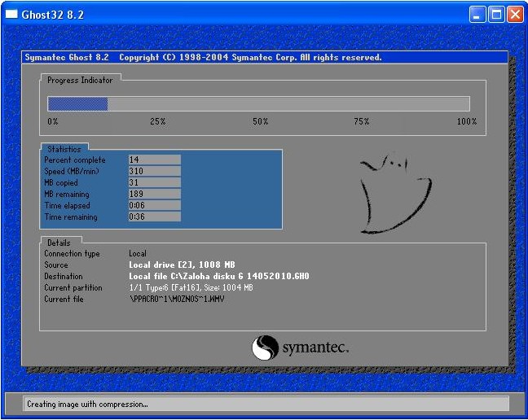
Task: Click the backup progress bar
Action: [258, 103]
